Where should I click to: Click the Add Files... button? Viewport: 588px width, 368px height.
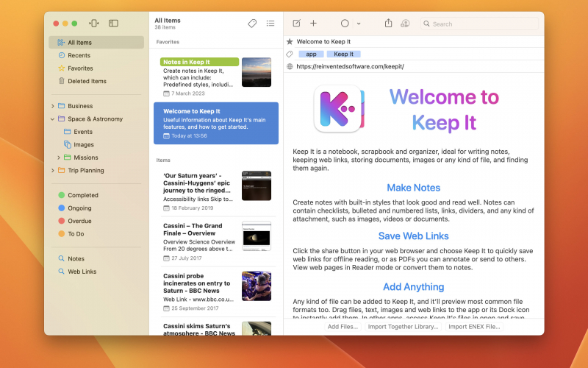pyautogui.click(x=343, y=327)
